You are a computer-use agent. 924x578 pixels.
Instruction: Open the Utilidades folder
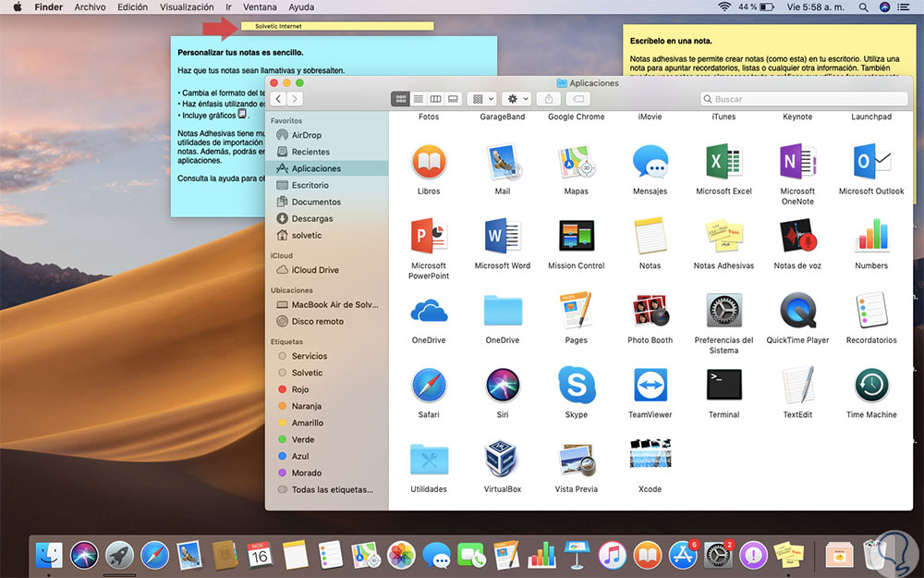click(x=429, y=460)
